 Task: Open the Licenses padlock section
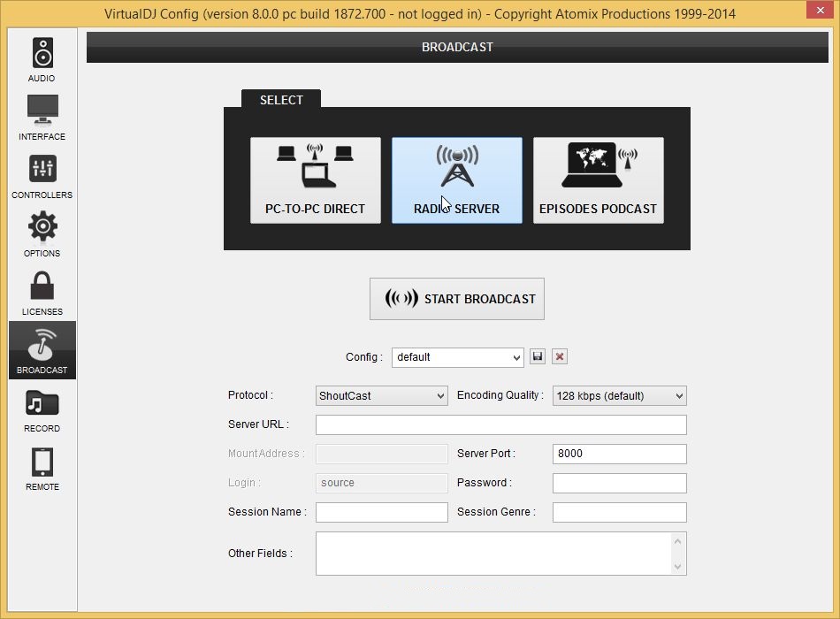(x=42, y=293)
